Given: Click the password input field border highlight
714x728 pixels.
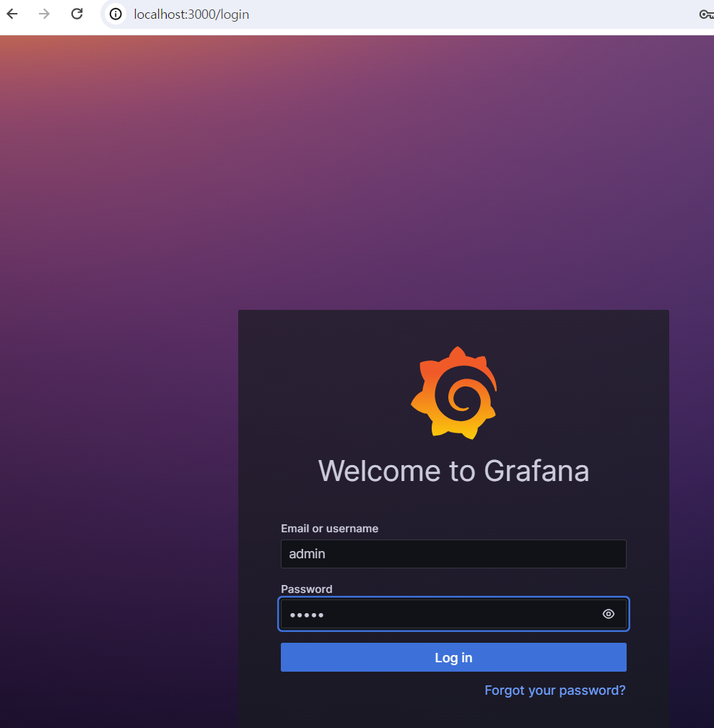Looking at the screenshot, I should pyautogui.click(x=453, y=613).
